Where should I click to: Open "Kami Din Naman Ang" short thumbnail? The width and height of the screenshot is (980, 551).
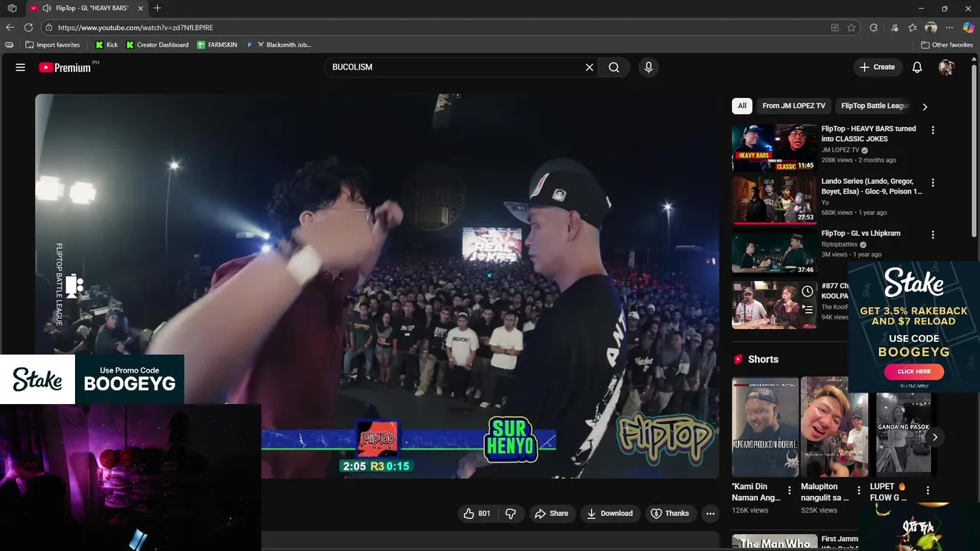click(765, 427)
